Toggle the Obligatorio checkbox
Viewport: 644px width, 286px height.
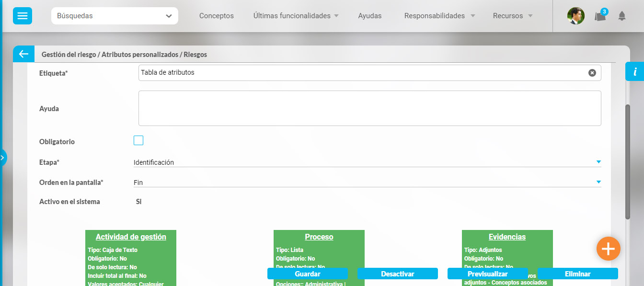[x=138, y=140]
